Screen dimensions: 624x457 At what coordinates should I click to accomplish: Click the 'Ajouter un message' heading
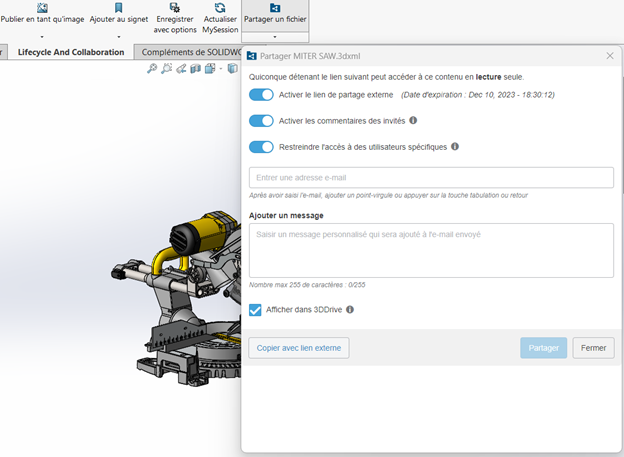coord(286,215)
